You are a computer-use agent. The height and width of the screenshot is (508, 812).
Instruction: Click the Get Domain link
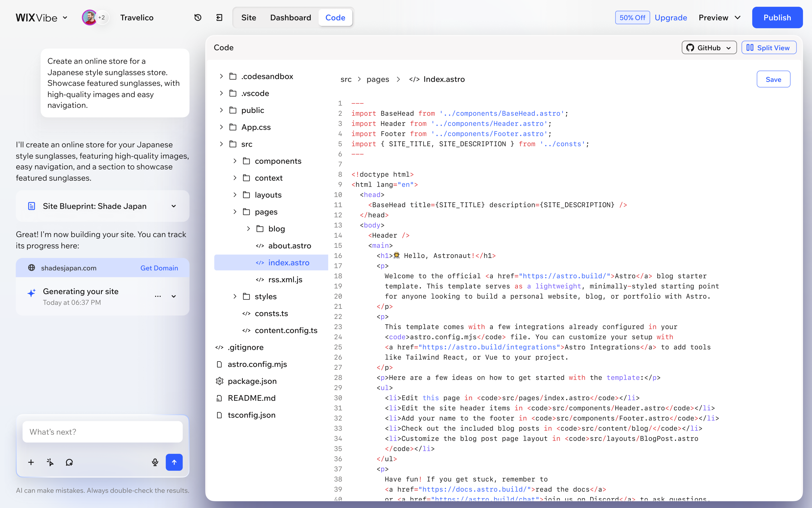(x=159, y=268)
